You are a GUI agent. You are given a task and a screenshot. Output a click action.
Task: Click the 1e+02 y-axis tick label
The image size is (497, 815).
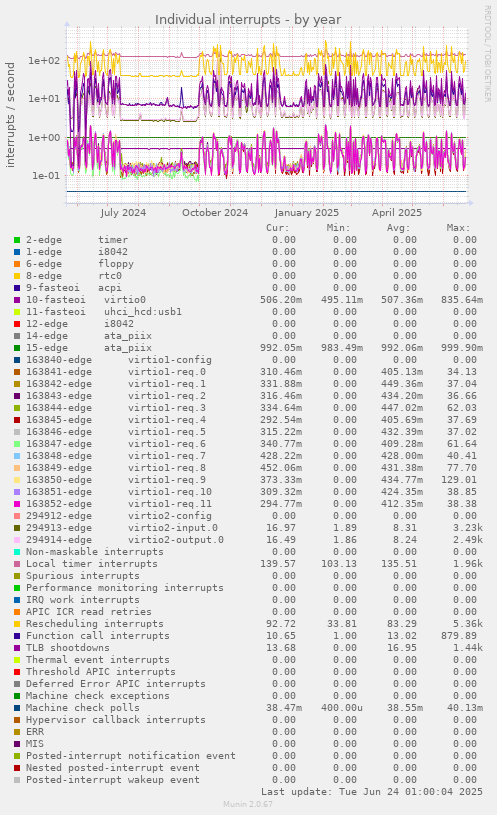point(44,60)
